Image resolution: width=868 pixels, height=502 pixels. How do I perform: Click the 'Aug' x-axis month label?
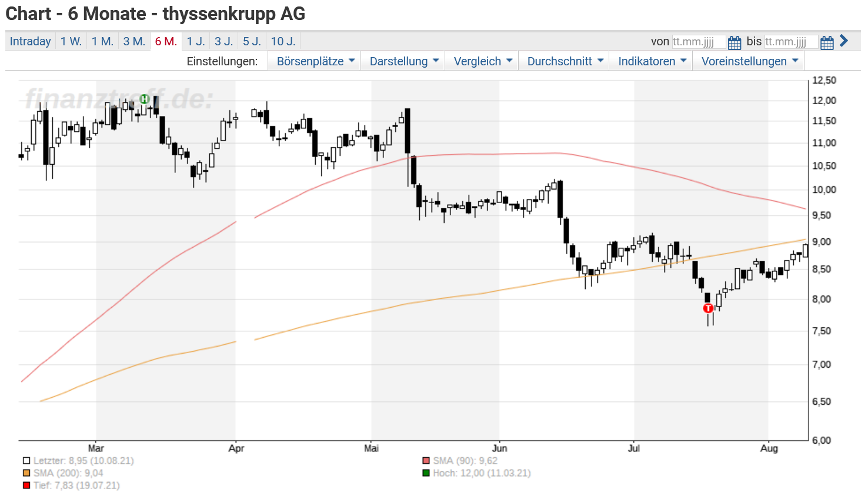pyautogui.click(x=769, y=448)
